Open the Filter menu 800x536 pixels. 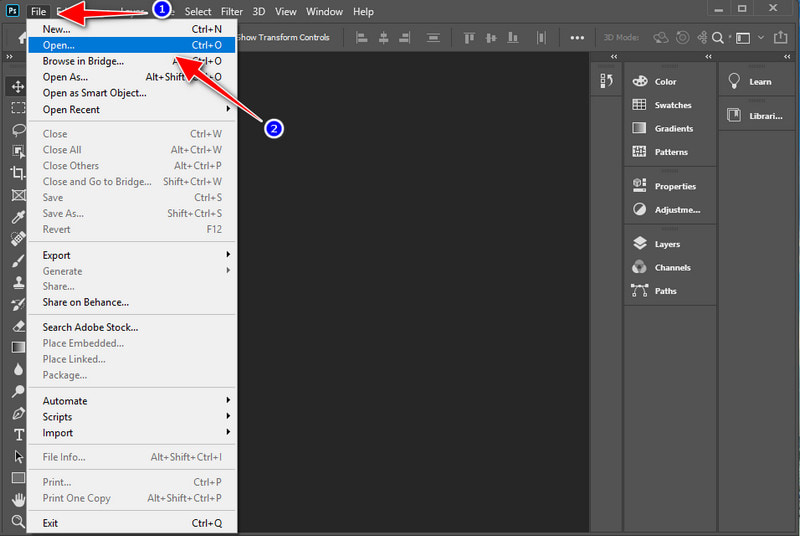[231, 12]
